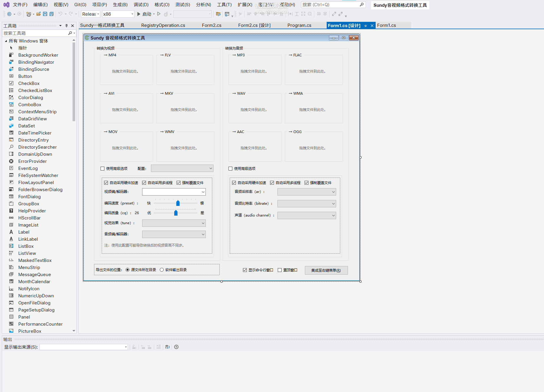
Task: Toggle word wrap in the output panel
Action: pos(167,347)
